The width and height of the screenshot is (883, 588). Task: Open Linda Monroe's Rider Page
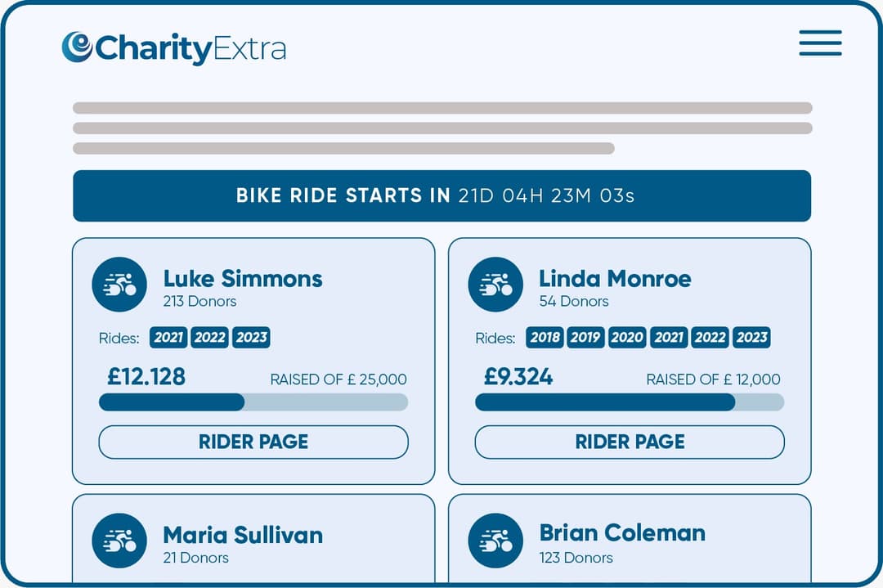pyautogui.click(x=630, y=442)
